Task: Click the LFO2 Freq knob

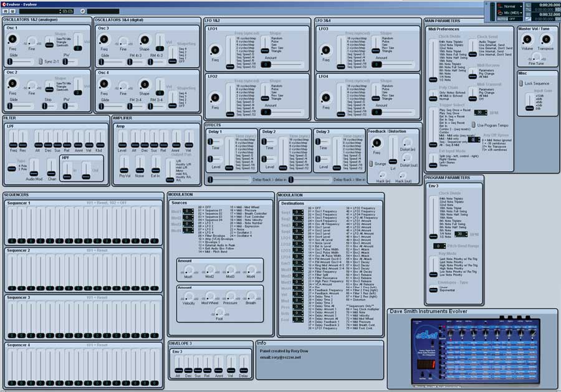Action: pos(215,98)
